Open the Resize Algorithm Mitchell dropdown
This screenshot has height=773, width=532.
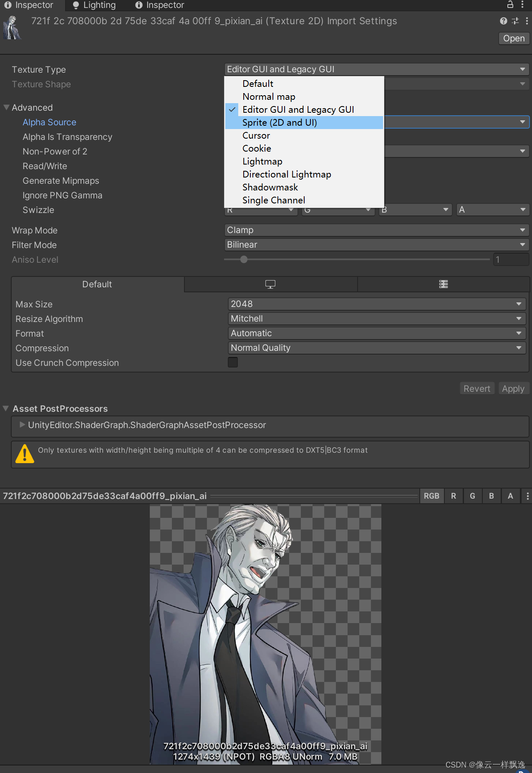(x=377, y=319)
